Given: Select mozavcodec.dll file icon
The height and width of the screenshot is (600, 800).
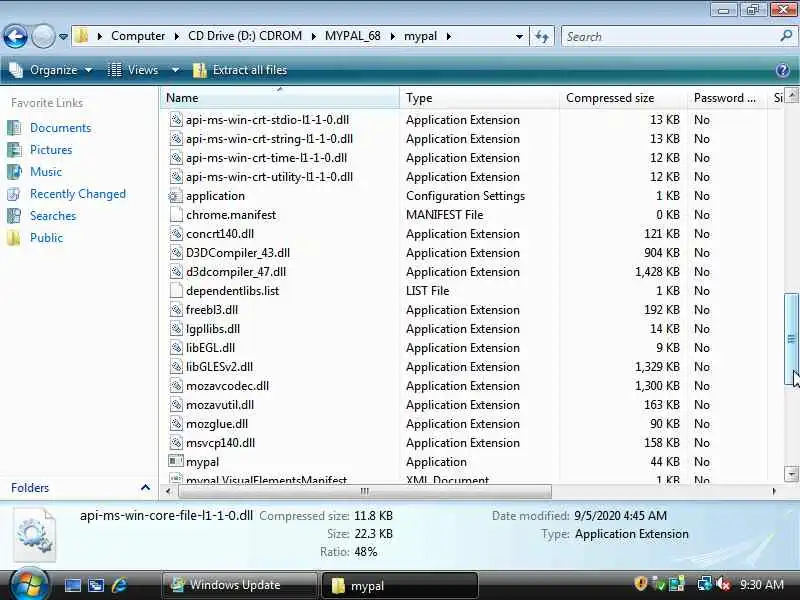Looking at the screenshot, I should [x=176, y=386].
